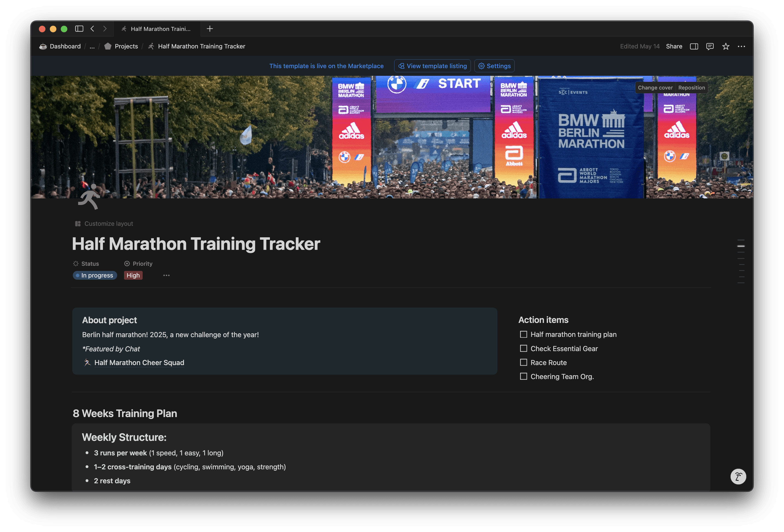Select the Half Marathon Training tab
Screen dimensions: 784x532
point(157,29)
